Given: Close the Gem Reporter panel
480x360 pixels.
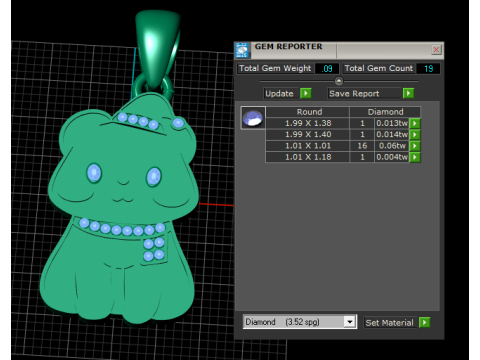Looking at the screenshot, I should pyautogui.click(x=436, y=50).
